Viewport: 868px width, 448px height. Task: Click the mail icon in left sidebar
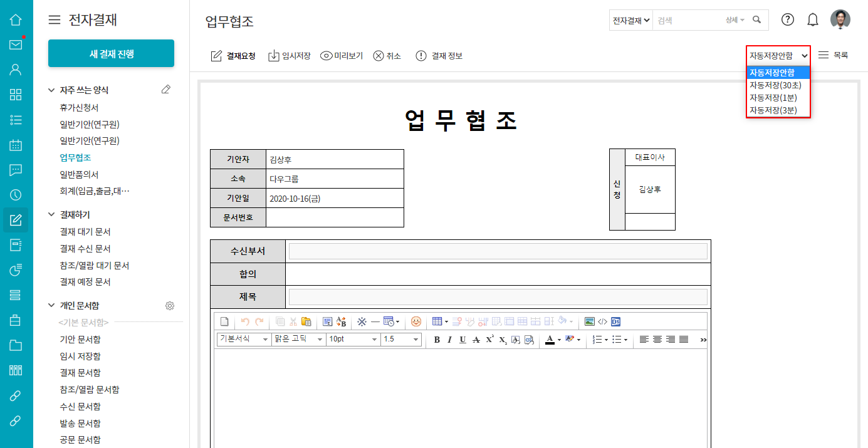[x=16, y=44]
